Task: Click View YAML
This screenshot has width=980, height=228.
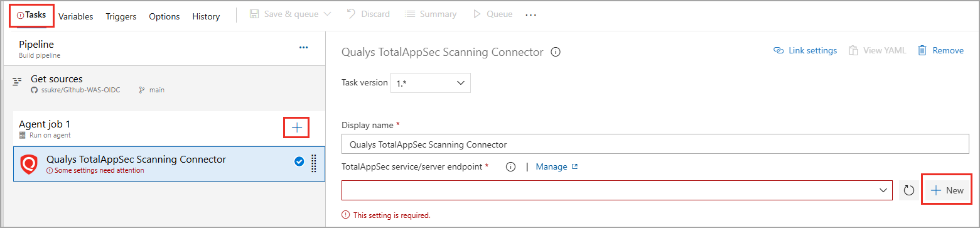Action: click(878, 50)
